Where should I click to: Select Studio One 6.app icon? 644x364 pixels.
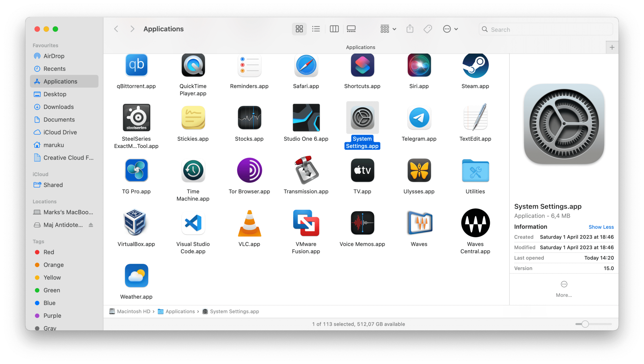point(306,117)
